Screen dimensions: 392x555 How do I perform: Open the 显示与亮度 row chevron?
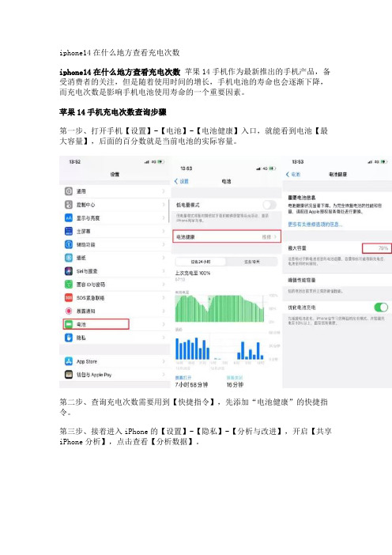tap(164, 218)
